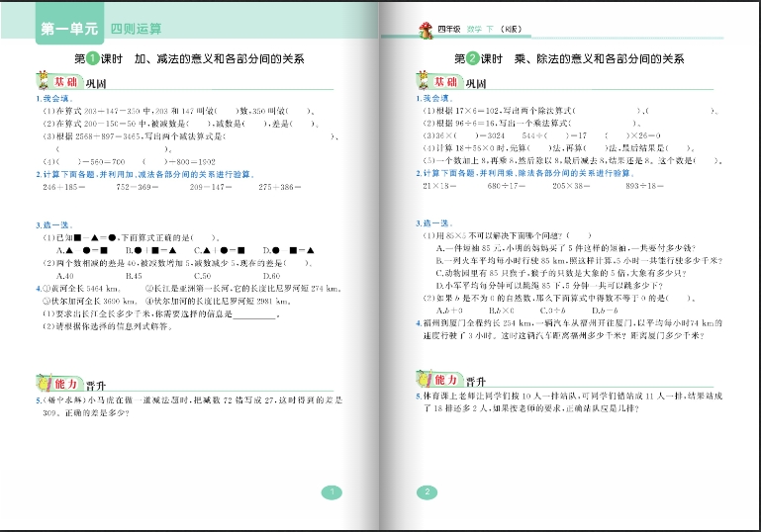Click the green page number 2 badge
The width and height of the screenshot is (761, 532).
[428, 492]
